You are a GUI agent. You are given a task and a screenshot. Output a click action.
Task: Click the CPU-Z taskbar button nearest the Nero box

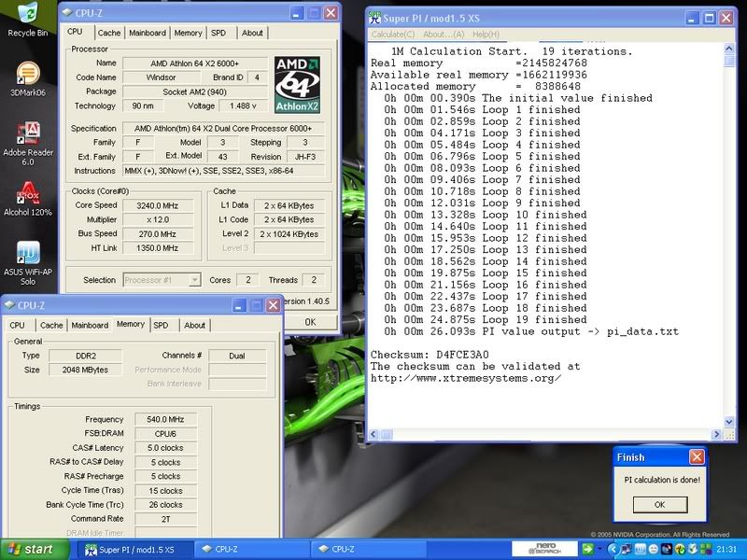pyautogui.click(x=369, y=550)
